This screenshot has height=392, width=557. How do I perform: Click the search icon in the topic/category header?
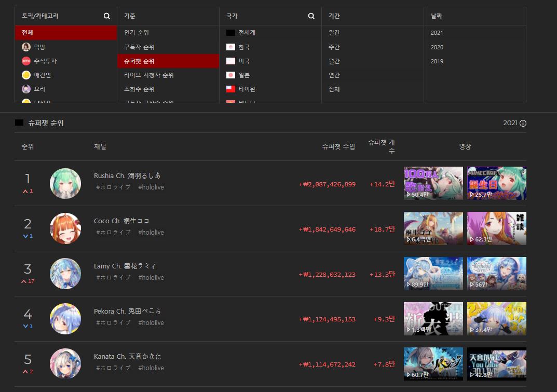(106, 16)
